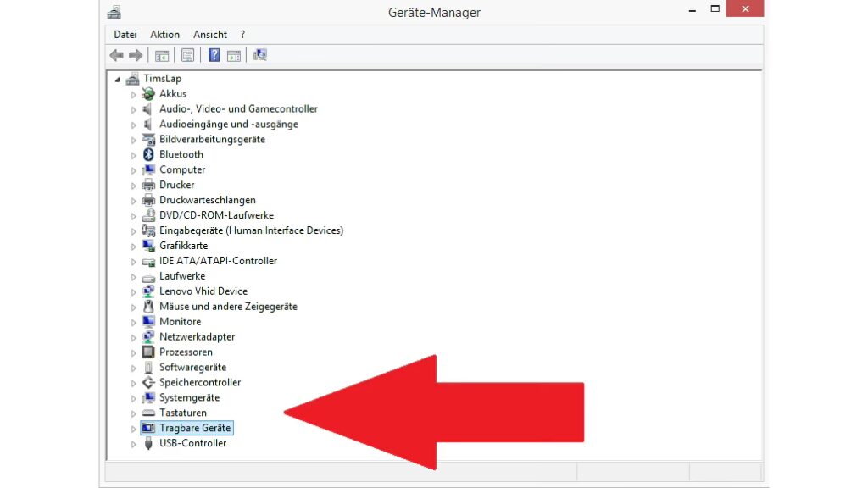Open the Datei menu
Image resolution: width=868 pixels, height=488 pixels.
(125, 35)
